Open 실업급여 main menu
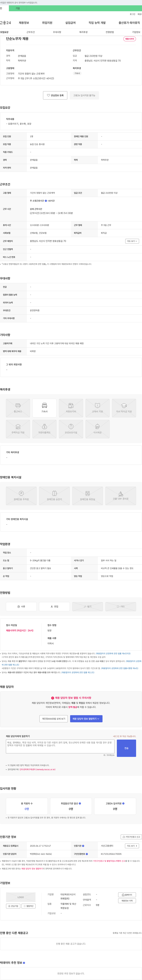Viewport: 142px width, 980px height. (70, 23)
